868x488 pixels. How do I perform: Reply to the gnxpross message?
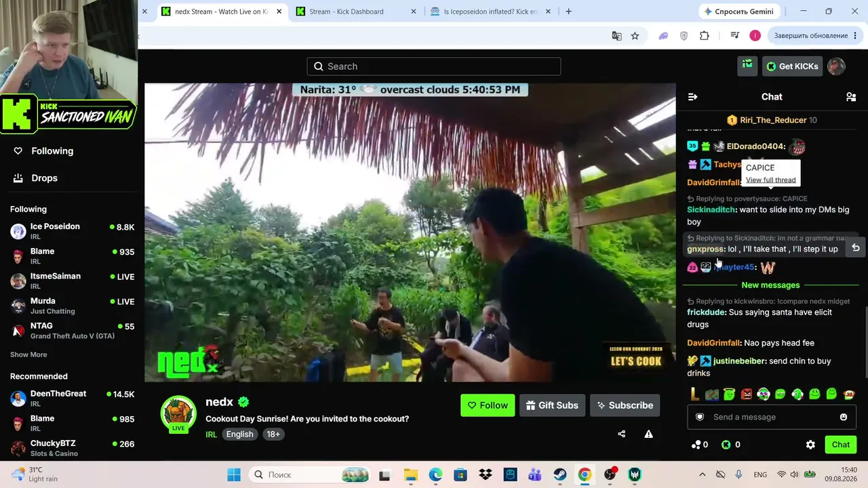(x=856, y=248)
